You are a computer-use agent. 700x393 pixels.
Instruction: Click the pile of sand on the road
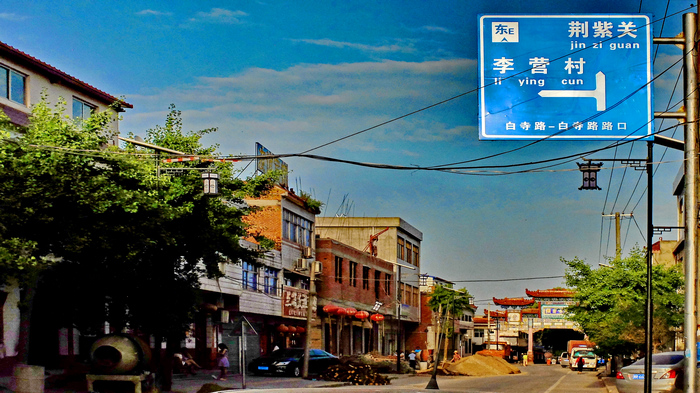click(481, 365)
